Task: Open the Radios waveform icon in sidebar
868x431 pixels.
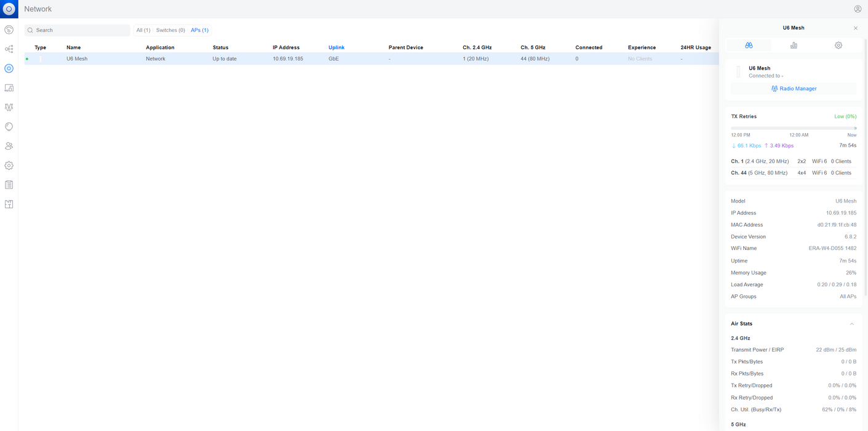Action: click(x=9, y=107)
